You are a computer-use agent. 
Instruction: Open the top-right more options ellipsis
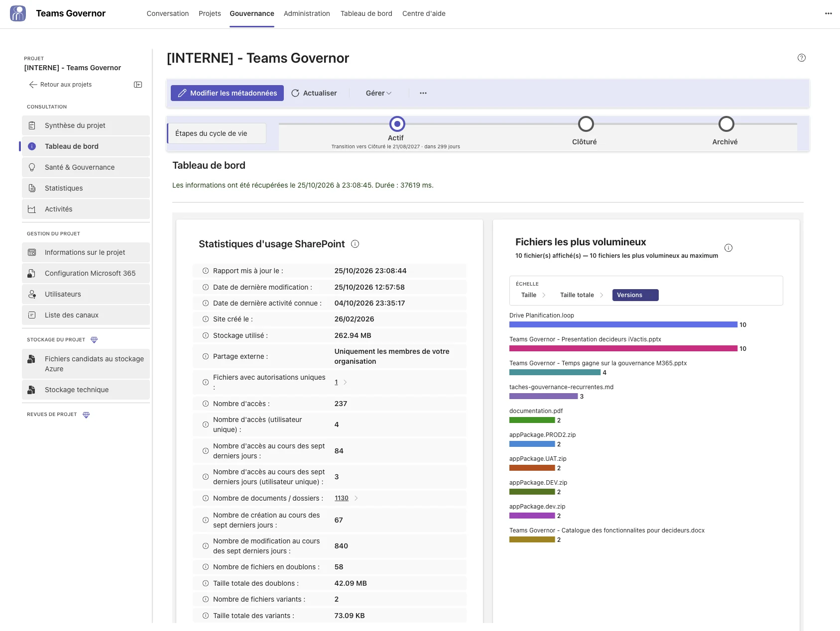click(x=828, y=13)
